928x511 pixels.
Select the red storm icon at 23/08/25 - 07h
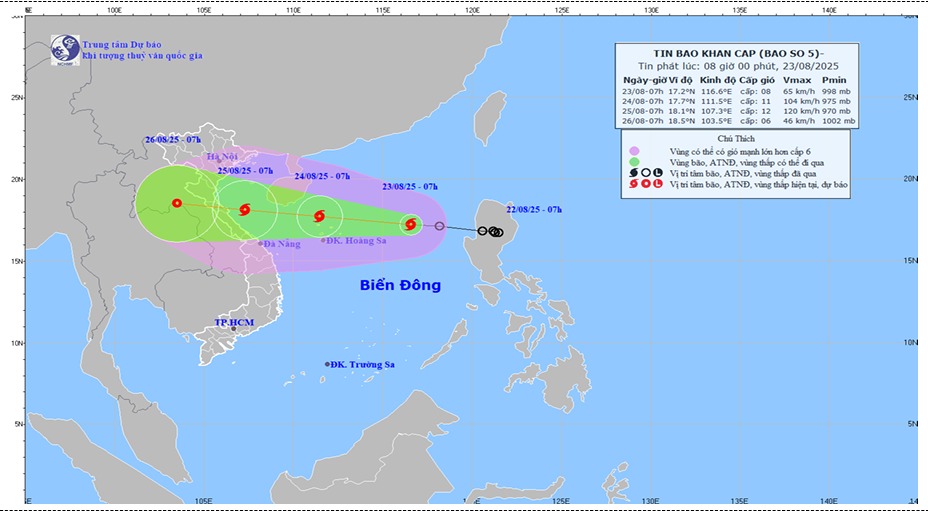[411, 224]
